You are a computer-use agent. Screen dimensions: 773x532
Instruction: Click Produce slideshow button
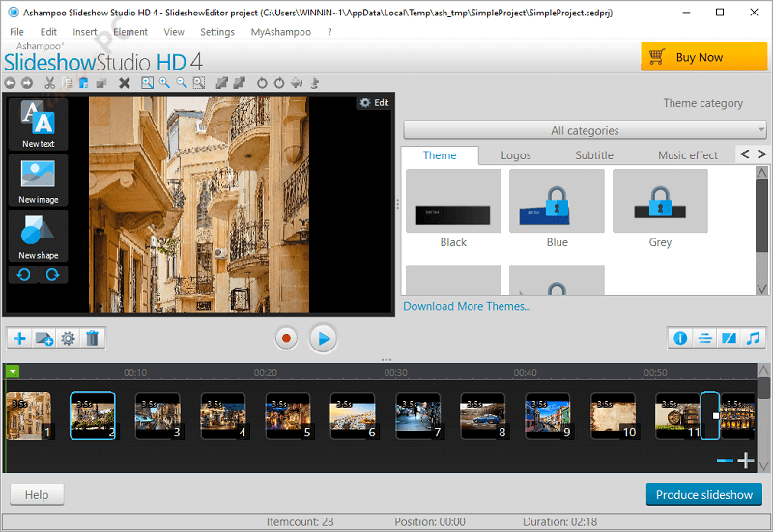pos(704,494)
